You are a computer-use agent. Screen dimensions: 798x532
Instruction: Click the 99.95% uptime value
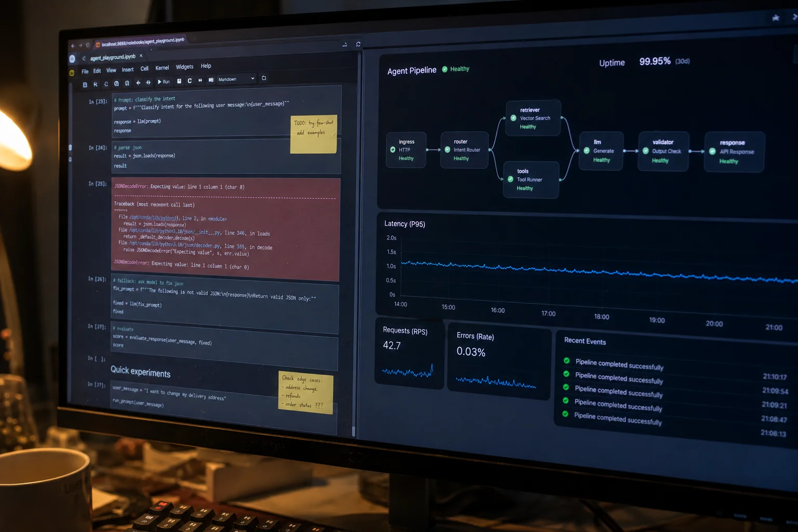(x=655, y=61)
